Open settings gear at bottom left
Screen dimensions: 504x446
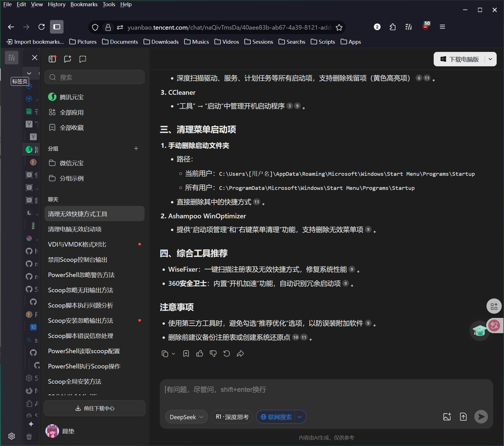pyautogui.click(x=12, y=436)
